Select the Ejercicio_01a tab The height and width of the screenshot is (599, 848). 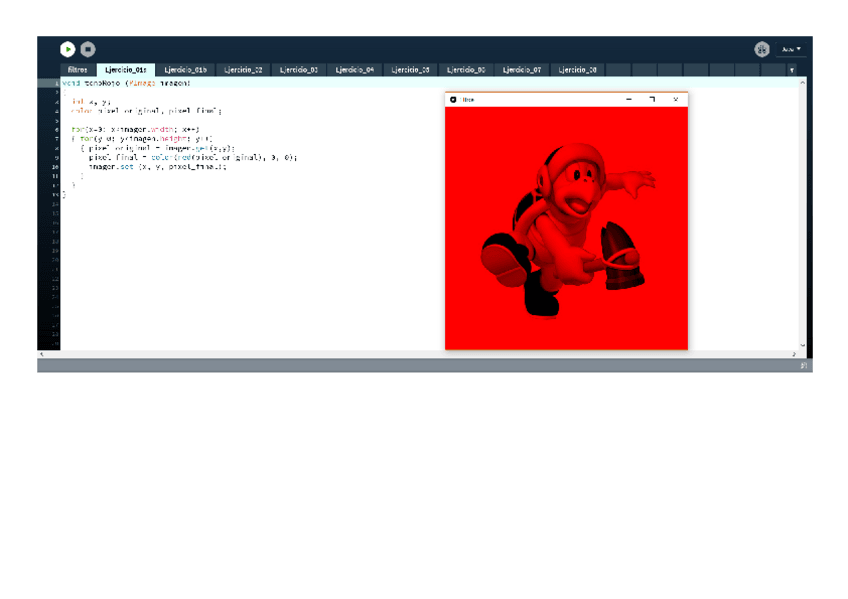(x=125, y=70)
